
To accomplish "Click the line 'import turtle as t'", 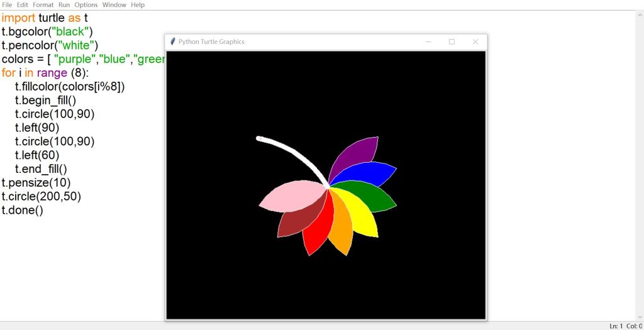I will 45,18.
